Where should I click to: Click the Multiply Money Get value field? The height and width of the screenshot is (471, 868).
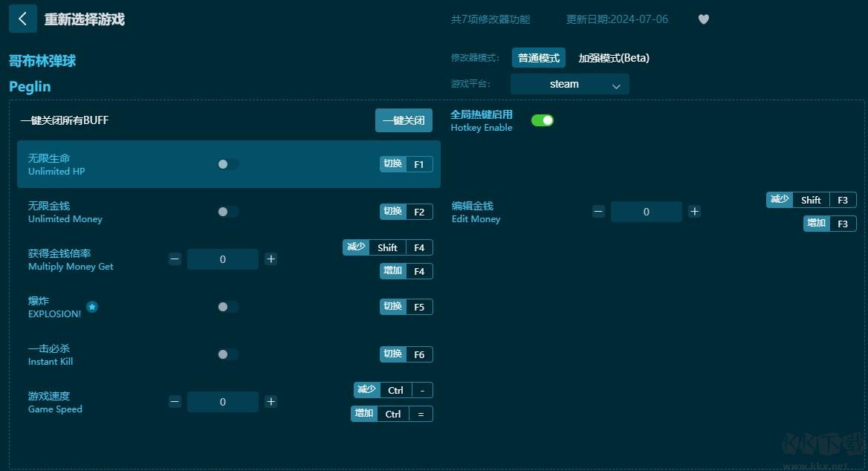point(222,259)
